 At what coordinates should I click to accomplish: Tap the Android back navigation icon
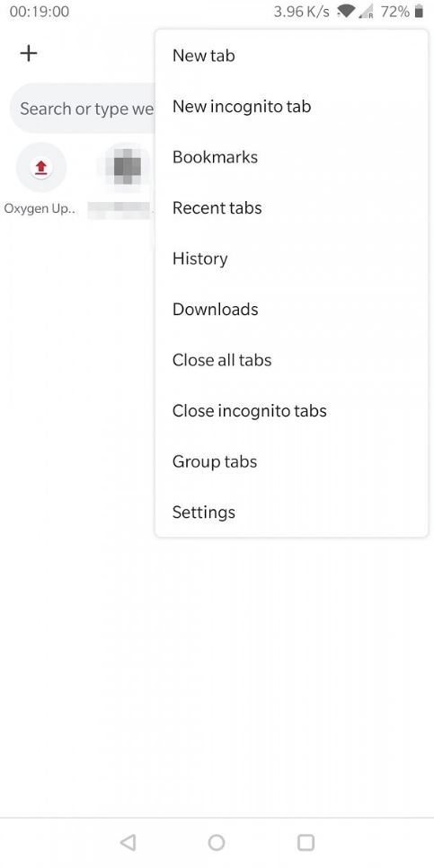tap(128, 842)
